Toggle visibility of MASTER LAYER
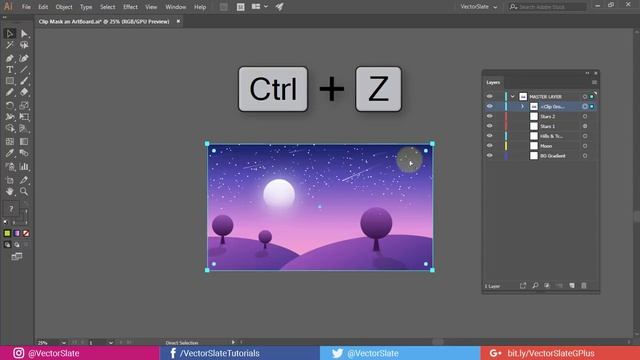640x360 pixels. click(x=489, y=96)
